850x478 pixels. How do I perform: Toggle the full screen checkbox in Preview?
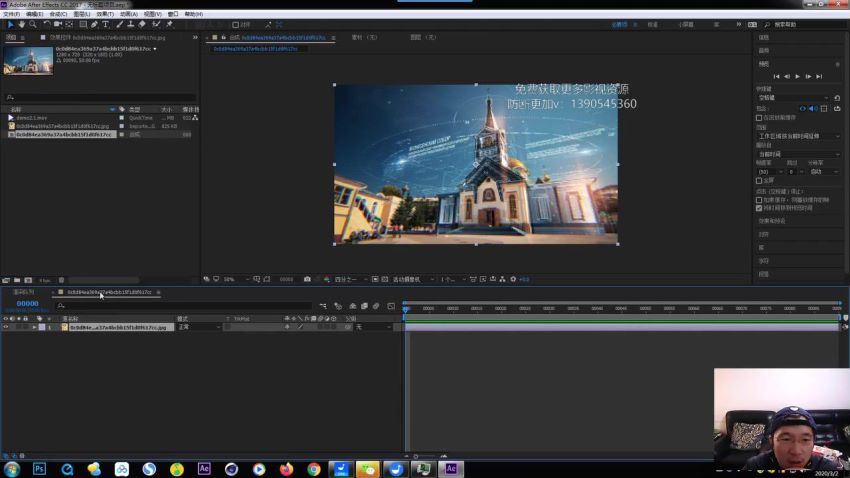point(759,180)
